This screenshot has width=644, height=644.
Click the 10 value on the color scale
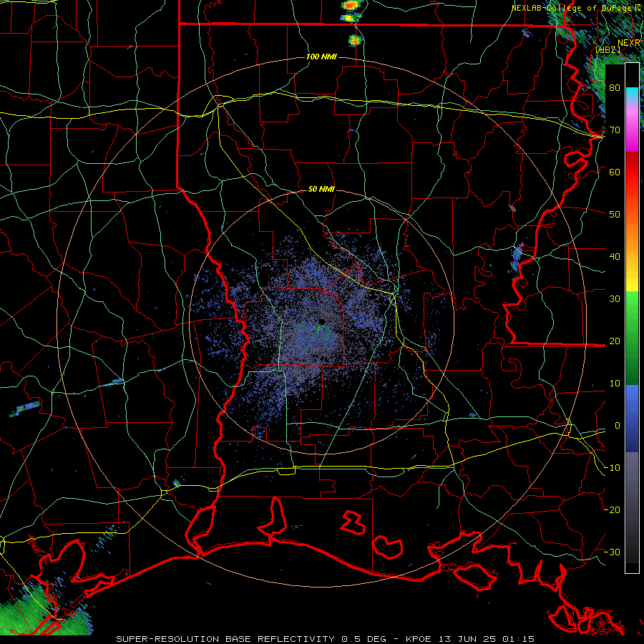[615, 384]
